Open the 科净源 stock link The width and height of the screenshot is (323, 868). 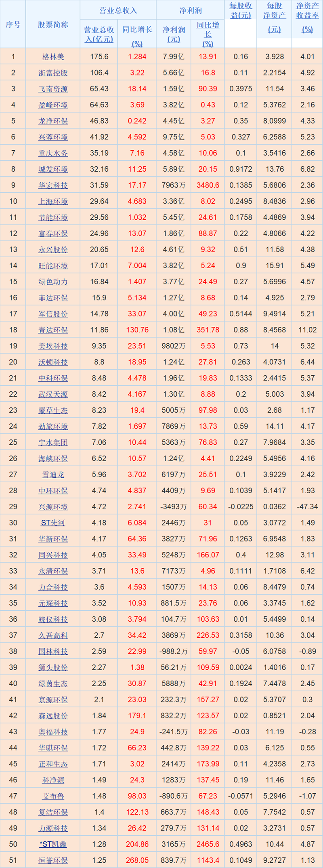(53, 780)
